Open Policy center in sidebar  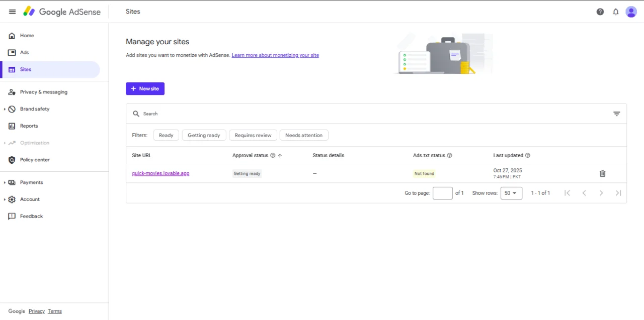pyautogui.click(x=50, y=160)
